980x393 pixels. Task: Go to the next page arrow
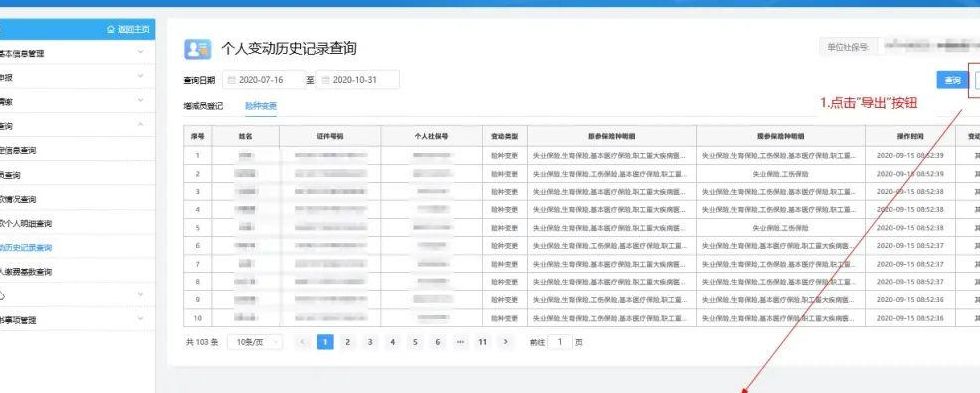point(505,342)
